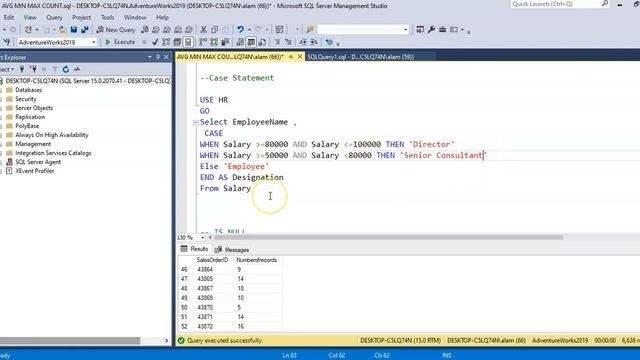This screenshot has height=360, width=640.
Task: Open Object Explorer window position dropdown arrow
Action: click(150, 57)
